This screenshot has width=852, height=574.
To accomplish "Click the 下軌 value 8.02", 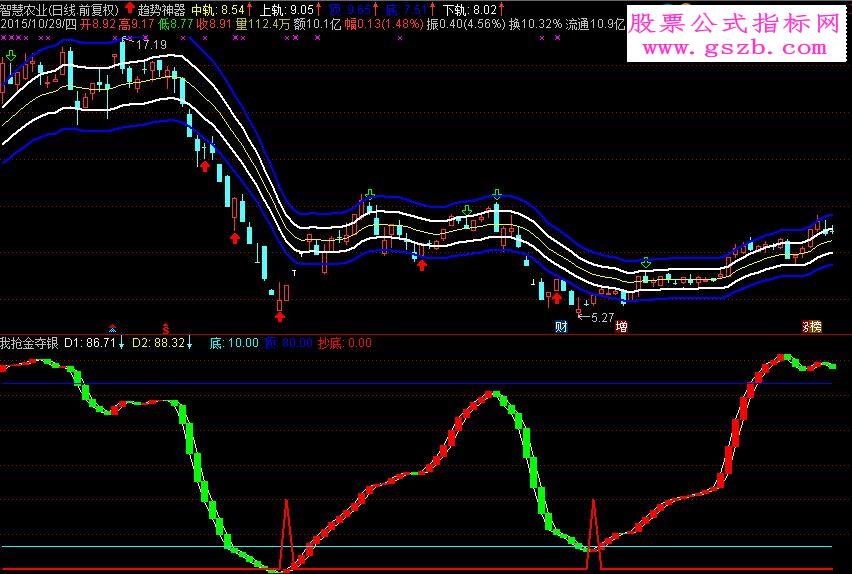I will tap(486, 9).
